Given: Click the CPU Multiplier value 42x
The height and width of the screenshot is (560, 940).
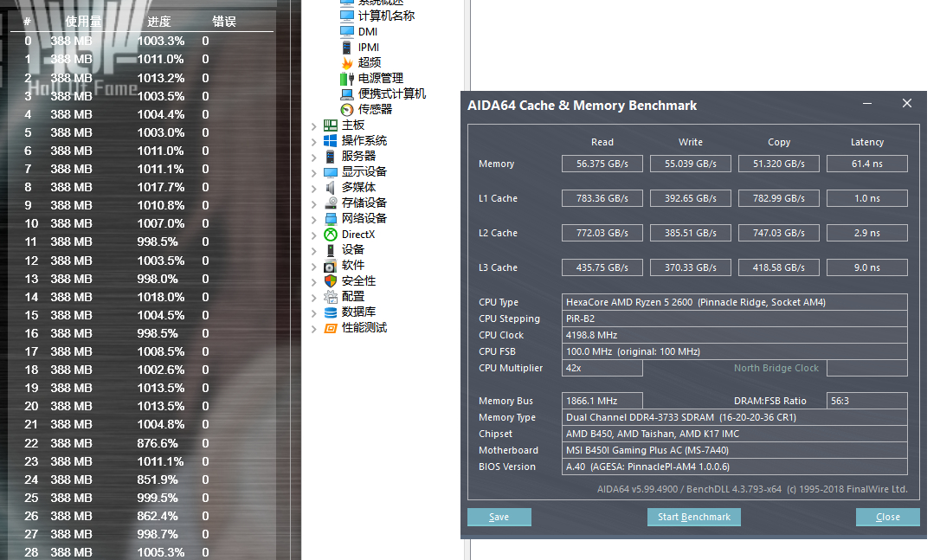Looking at the screenshot, I should [x=602, y=368].
